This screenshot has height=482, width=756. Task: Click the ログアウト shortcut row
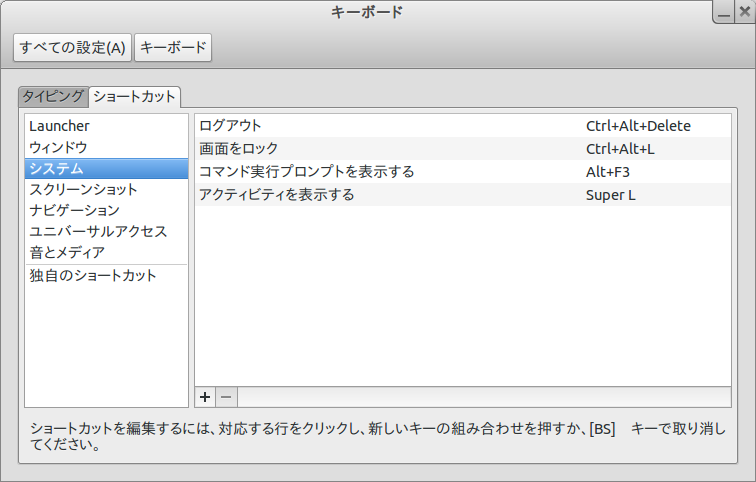coord(231,126)
